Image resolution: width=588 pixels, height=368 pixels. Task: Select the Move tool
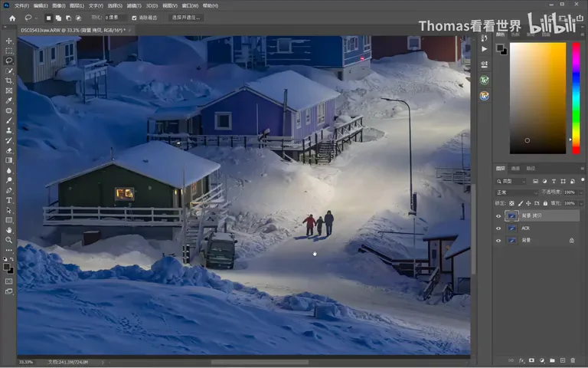click(x=9, y=41)
